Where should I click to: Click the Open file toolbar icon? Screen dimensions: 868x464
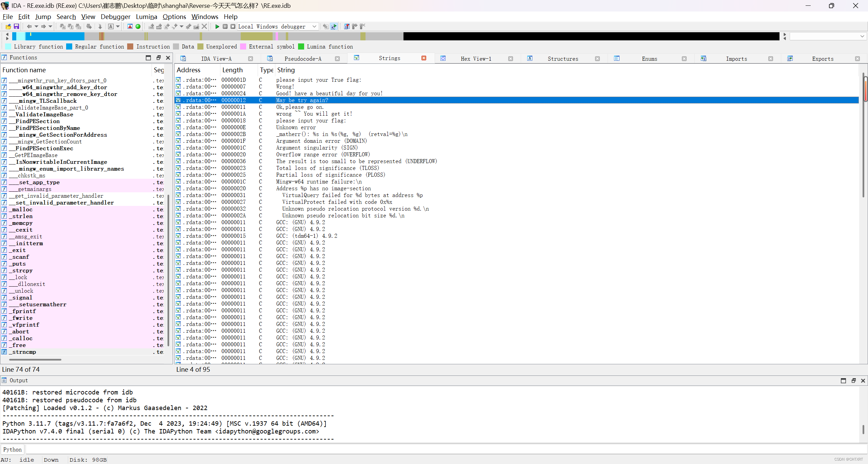pyautogui.click(x=8, y=26)
